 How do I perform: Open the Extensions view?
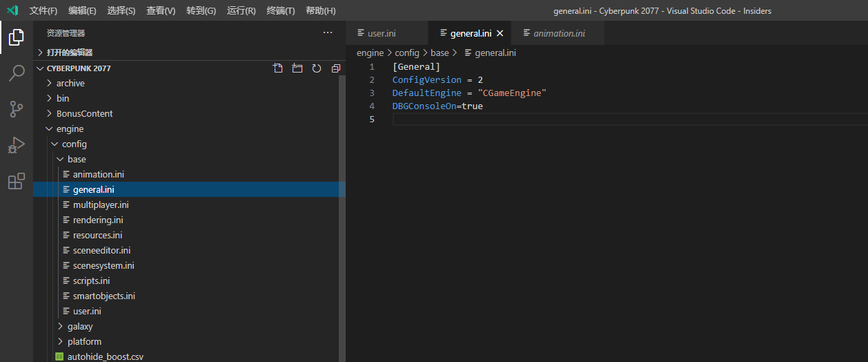pyautogui.click(x=17, y=181)
